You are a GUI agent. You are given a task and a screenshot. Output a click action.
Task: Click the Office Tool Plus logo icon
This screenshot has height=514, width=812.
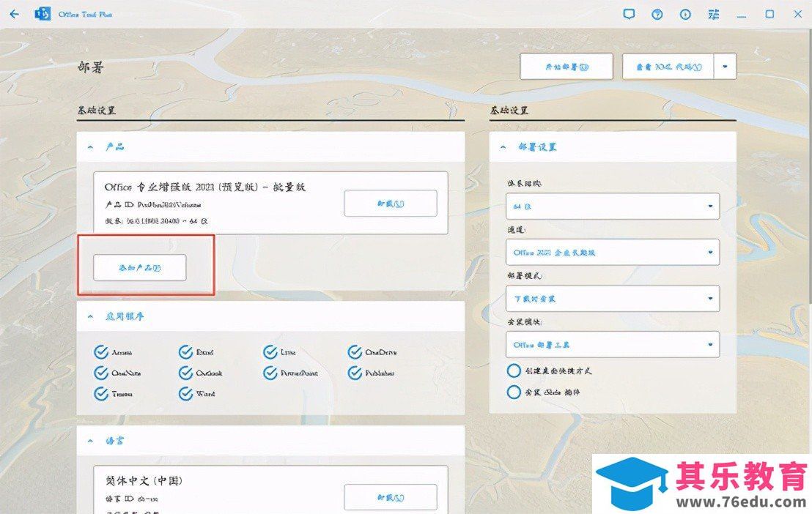coord(43,14)
